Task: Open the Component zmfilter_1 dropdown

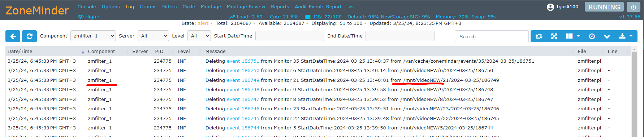Action: (x=93, y=36)
